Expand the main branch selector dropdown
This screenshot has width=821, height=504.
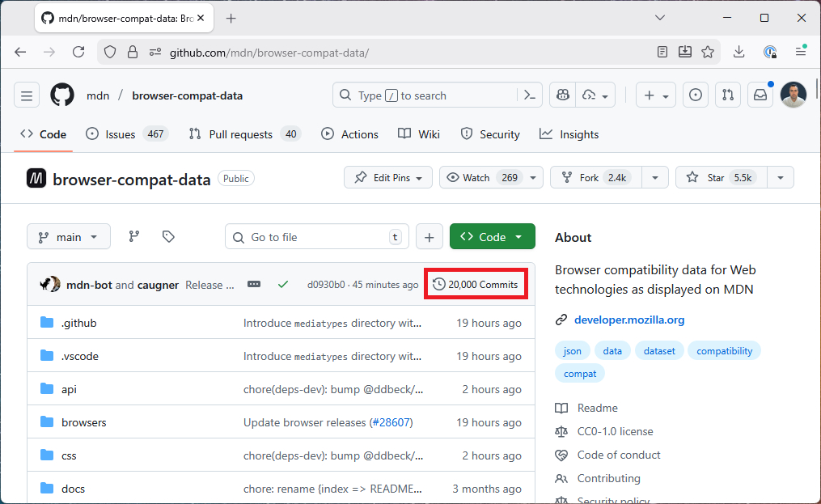pyautogui.click(x=68, y=237)
